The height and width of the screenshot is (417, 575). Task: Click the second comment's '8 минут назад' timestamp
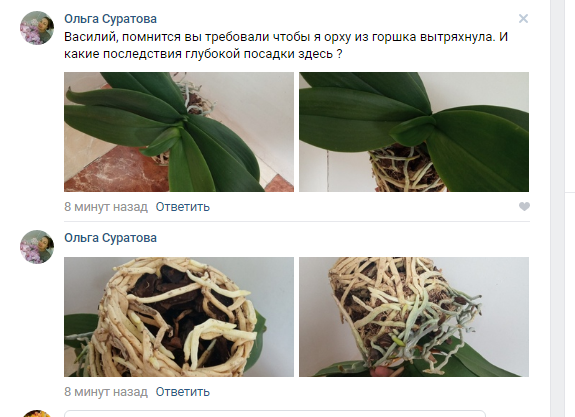(x=106, y=392)
